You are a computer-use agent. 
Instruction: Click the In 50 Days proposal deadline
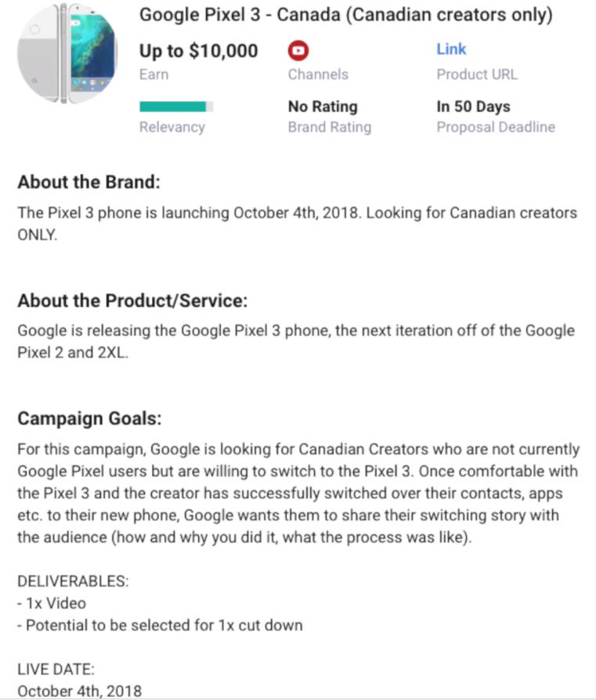(473, 106)
